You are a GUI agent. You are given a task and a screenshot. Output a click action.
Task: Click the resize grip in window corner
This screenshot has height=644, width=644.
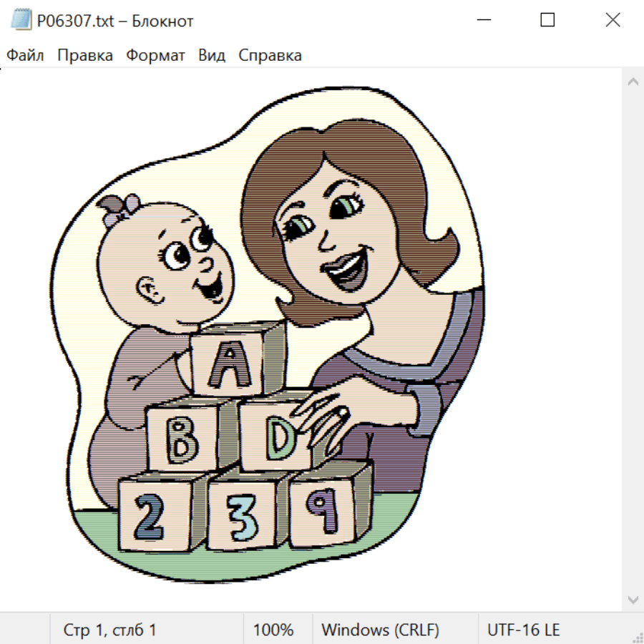(638, 638)
